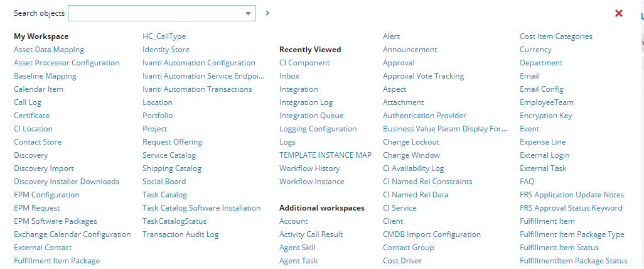Open the Authentication Provider workspace
This screenshot has height=269, width=644.
coord(425,116)
